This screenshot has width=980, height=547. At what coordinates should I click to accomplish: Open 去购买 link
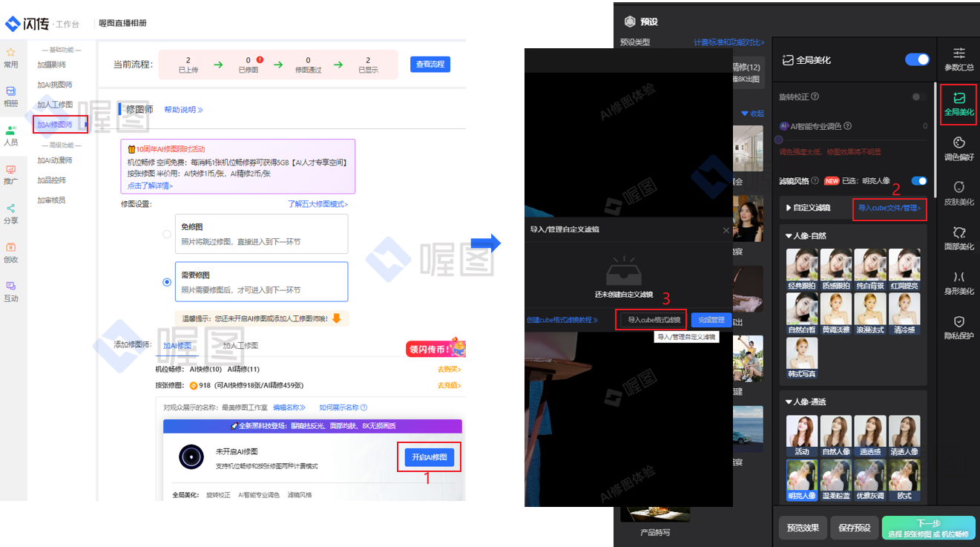click(x=449, y=369)
